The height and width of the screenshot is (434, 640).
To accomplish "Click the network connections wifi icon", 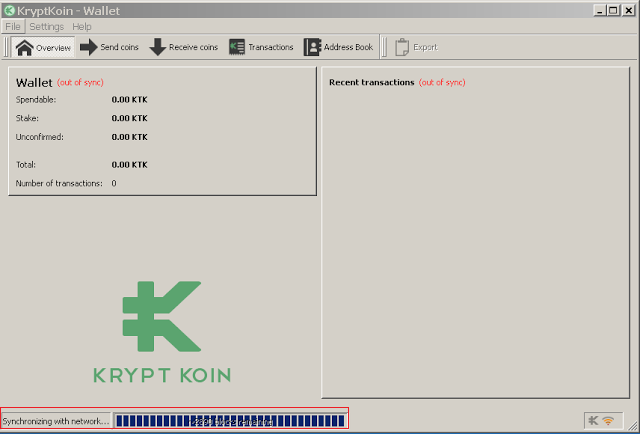I will [608, 421].
